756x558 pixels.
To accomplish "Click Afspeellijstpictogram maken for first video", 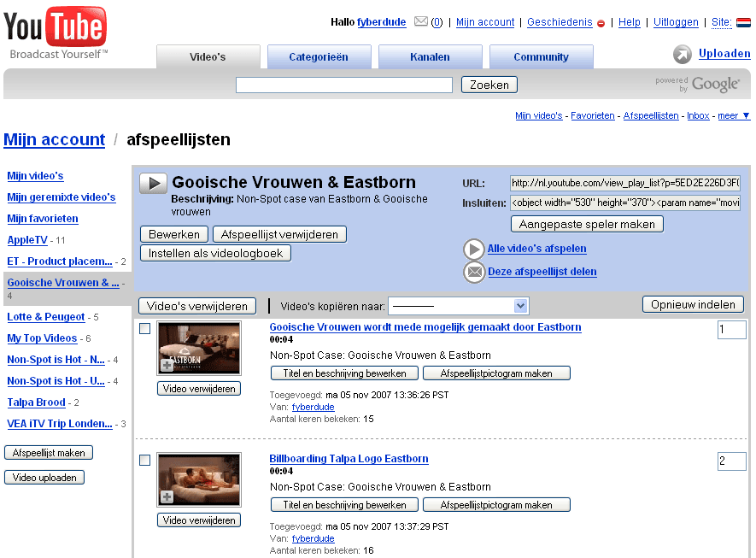I will pyautogui.click(x=496, y=373).
